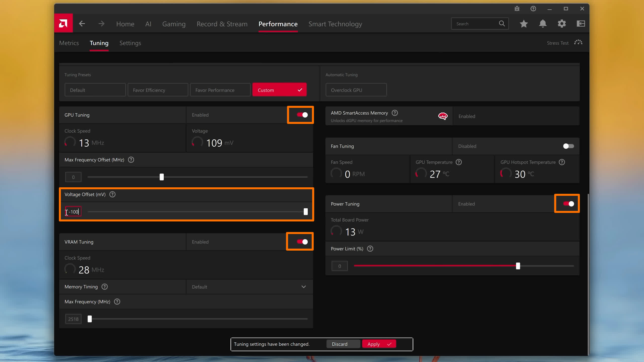This screenshot has width=644, height=362.
Task: Click the Voltage Offset value box
Action: (x=73, y=212)
